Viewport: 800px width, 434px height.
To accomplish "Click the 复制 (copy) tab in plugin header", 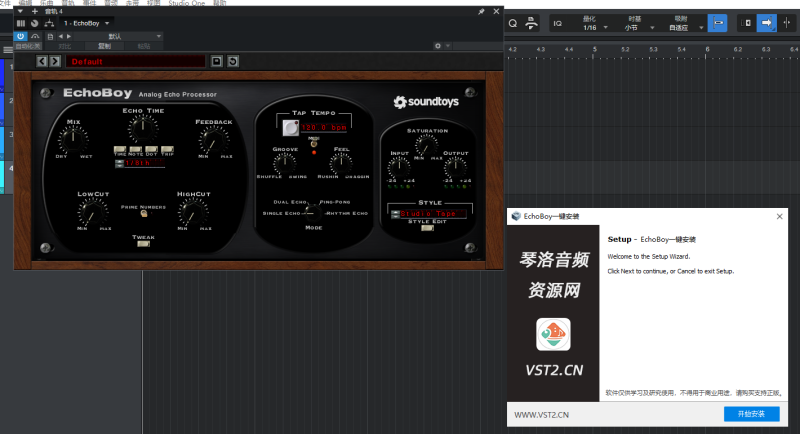I will 104,46.
